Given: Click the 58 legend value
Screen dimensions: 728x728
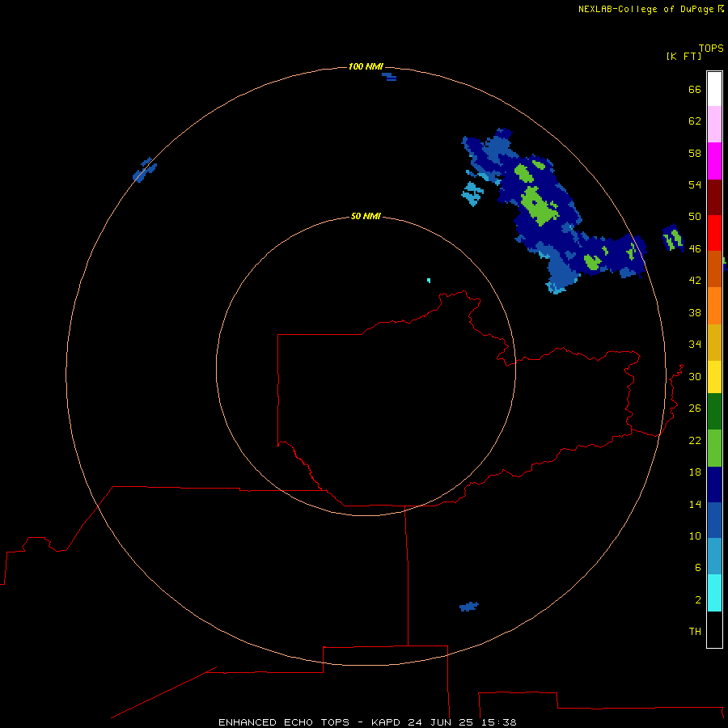Looking at the screenshot, I should (x=695, y=153).
